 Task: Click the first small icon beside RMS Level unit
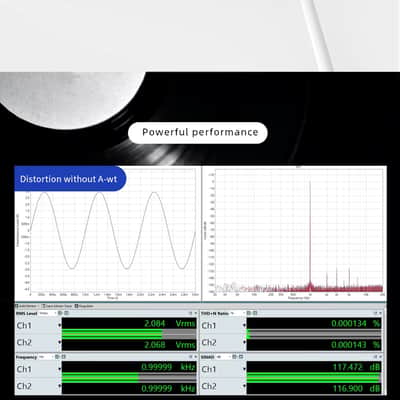[x=60, y=313]
